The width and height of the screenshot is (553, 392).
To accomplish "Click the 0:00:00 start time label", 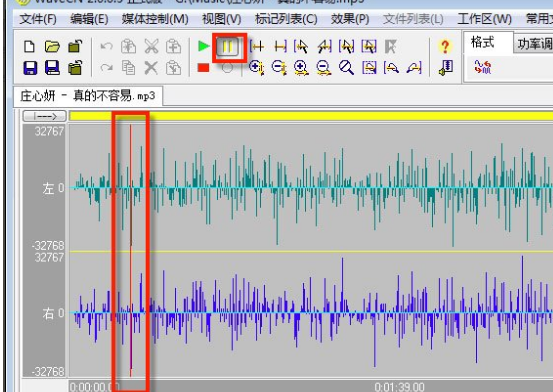I will [x=94, y=387].
